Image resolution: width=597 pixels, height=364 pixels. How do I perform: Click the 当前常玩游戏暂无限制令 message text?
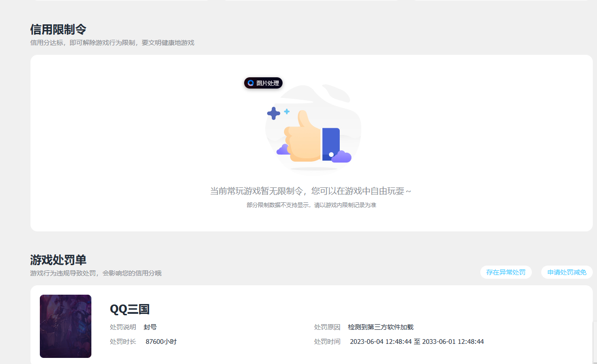point(311,191)
